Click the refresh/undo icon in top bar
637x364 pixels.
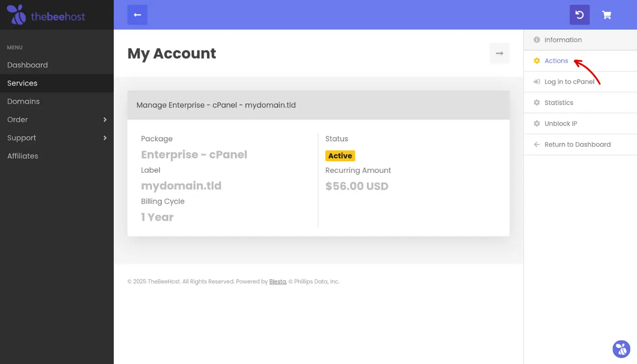[x=579, y=15]
